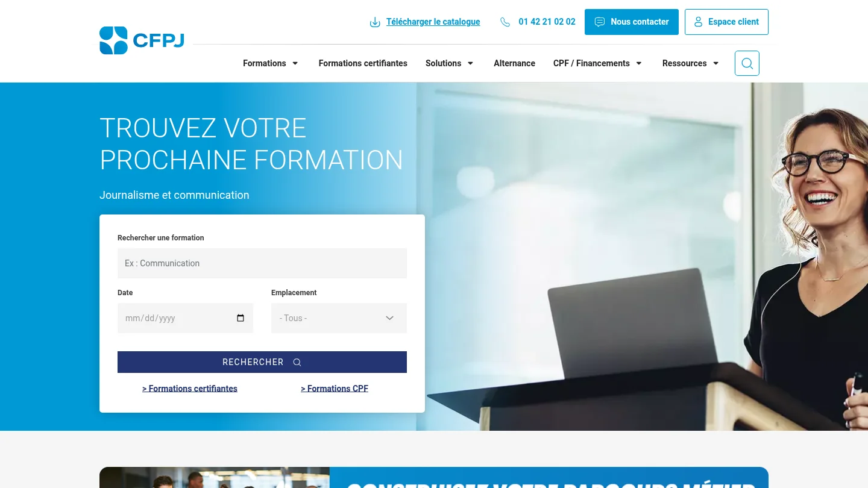Click the Date input field
868x488 pixels.
[x=185, y=318]
